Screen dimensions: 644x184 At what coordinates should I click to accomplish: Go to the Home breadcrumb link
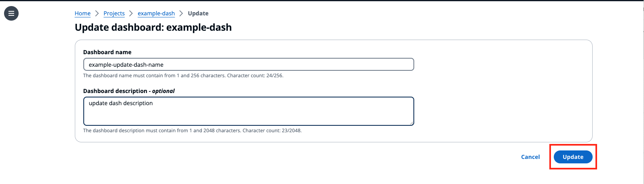click(x=83, y=13)
